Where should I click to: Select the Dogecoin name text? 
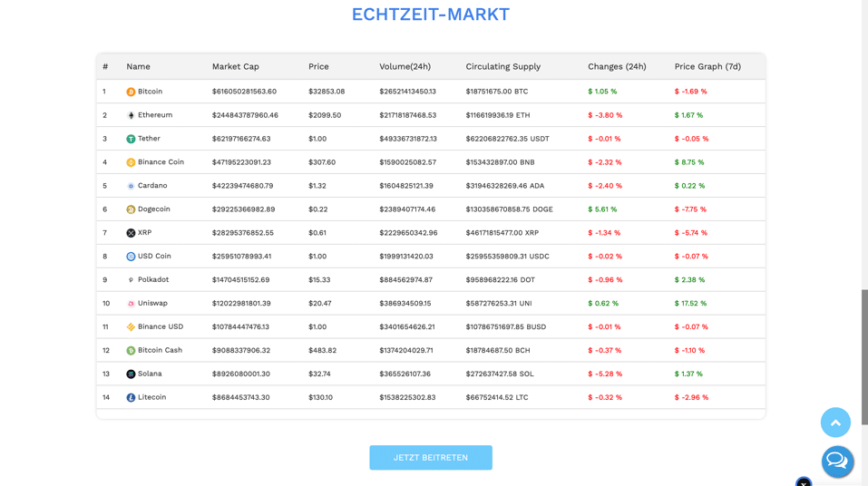pyautogui.click(x=154, y=209)
